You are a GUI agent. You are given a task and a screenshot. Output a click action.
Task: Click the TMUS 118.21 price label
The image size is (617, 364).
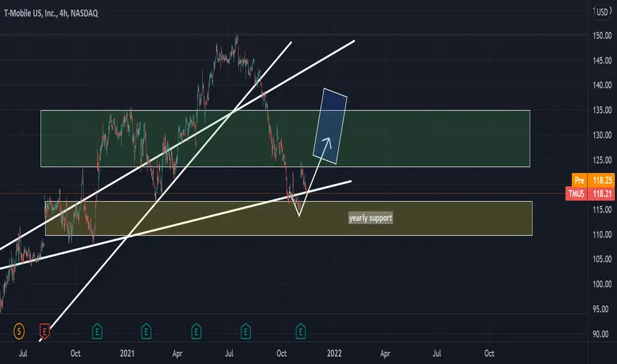click(590, 194)
